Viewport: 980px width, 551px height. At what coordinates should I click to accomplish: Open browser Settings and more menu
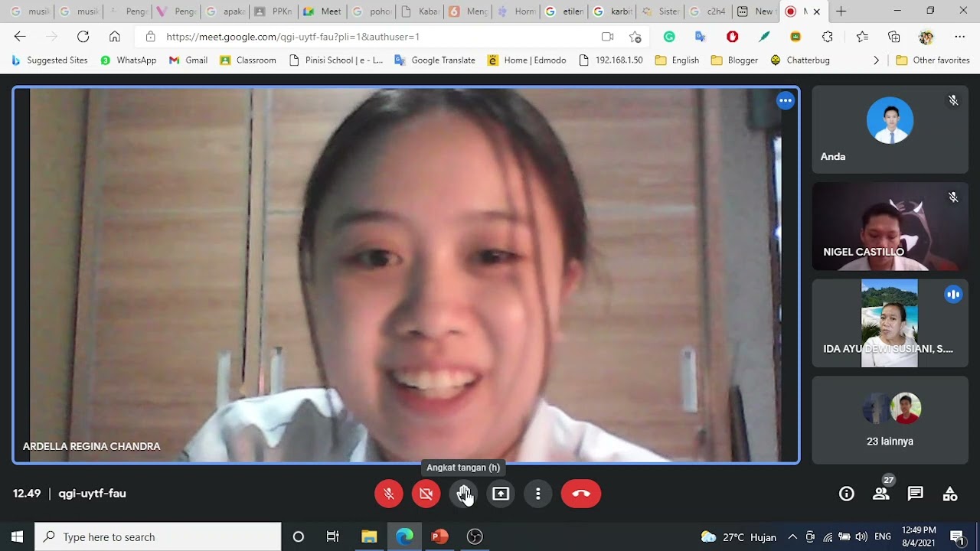[x=959, y=37]
